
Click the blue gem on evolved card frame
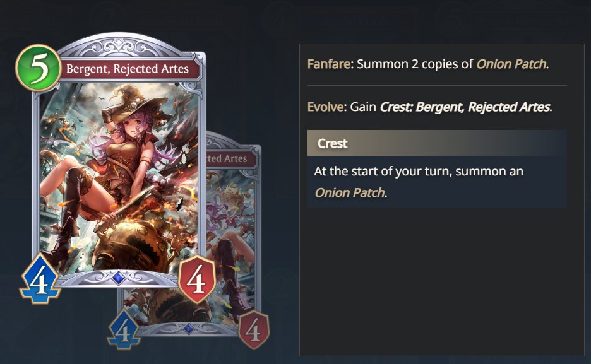189,329
